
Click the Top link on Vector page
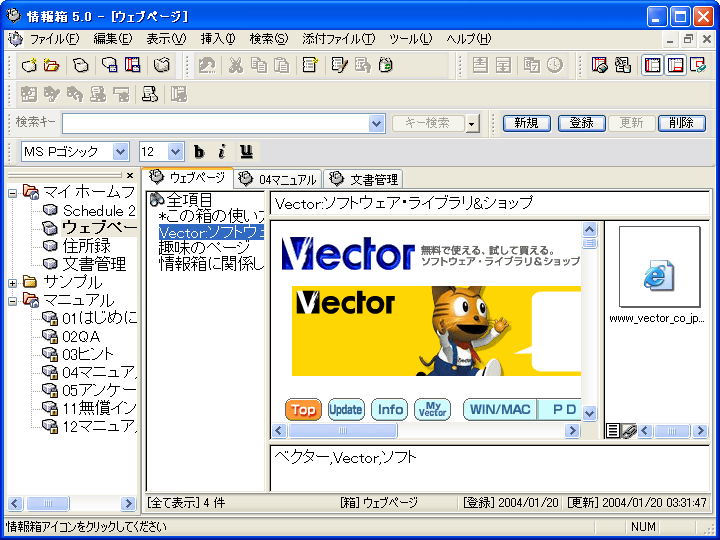point(304,410)
